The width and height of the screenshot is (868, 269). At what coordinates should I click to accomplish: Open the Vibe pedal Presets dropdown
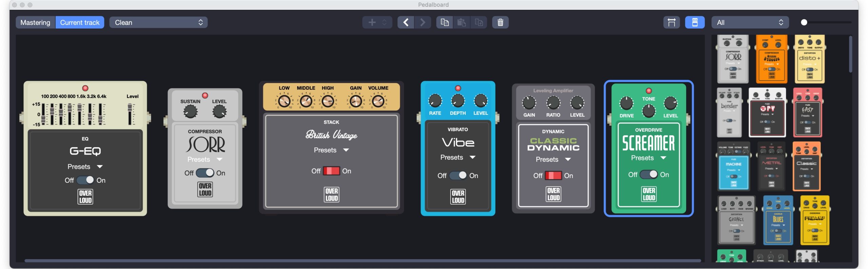[x=458, y=157]
